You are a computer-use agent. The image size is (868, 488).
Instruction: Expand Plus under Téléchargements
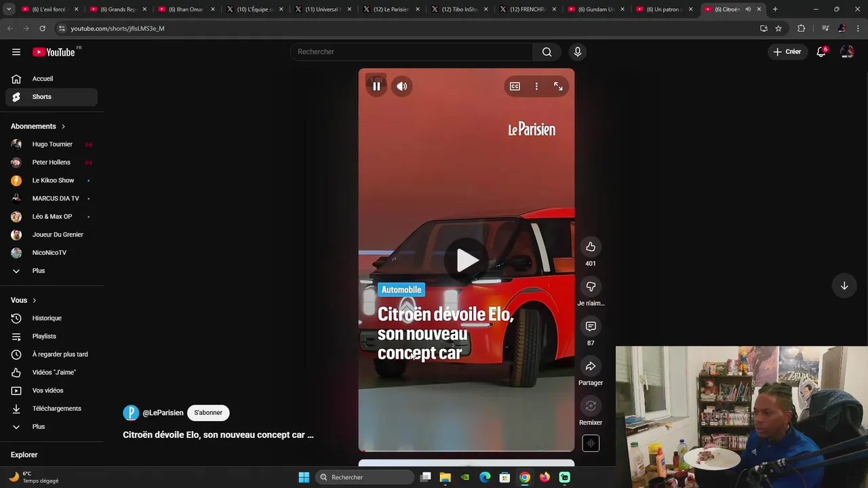click(52, 427)
